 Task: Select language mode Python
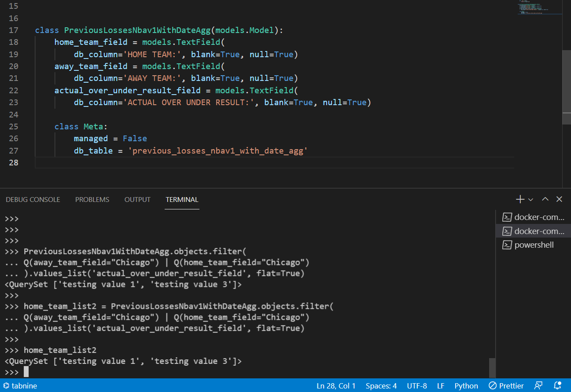point(466,386)
